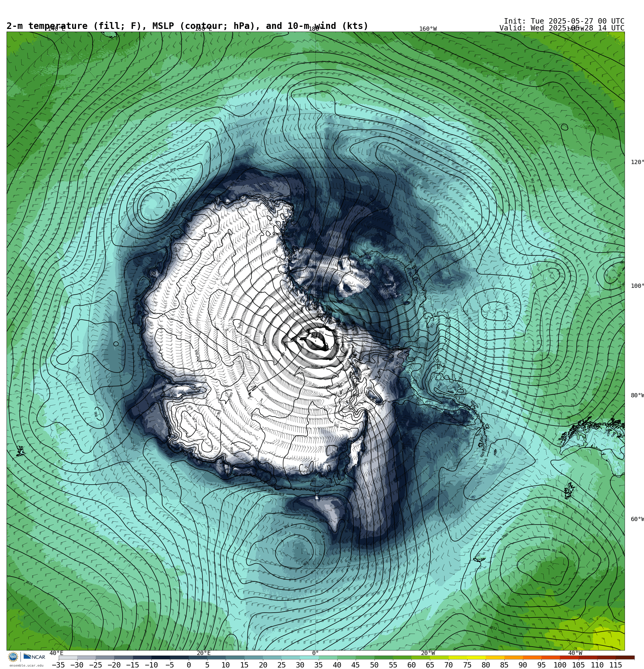
Task: Click the '100°' longitude label on right edge
Action: [x=637, y=286]
